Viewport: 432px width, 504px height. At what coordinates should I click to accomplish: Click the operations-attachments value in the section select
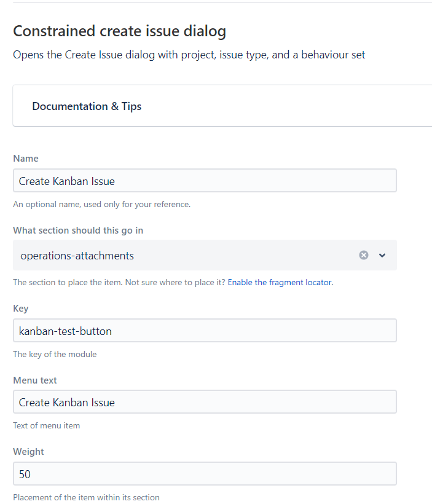coord(77,255)
